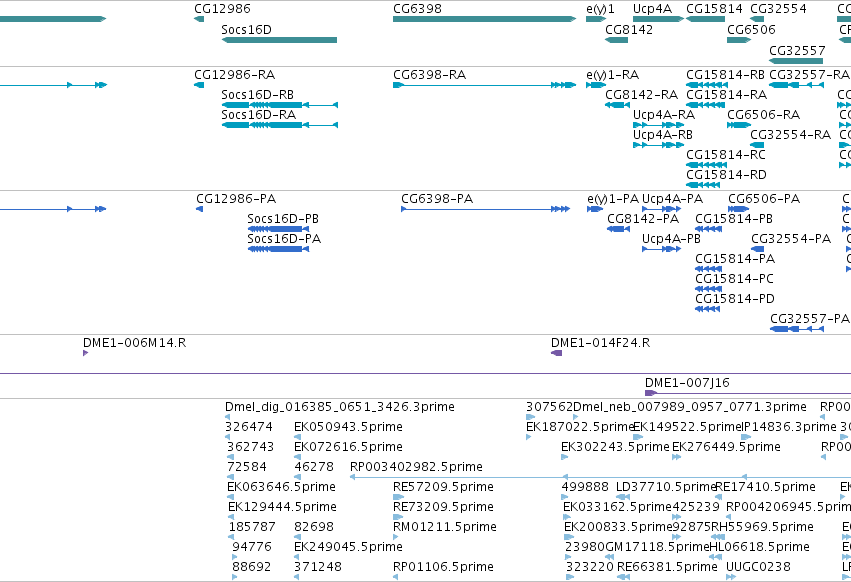Select the RM01211.5prime EST

pos(396,537)
